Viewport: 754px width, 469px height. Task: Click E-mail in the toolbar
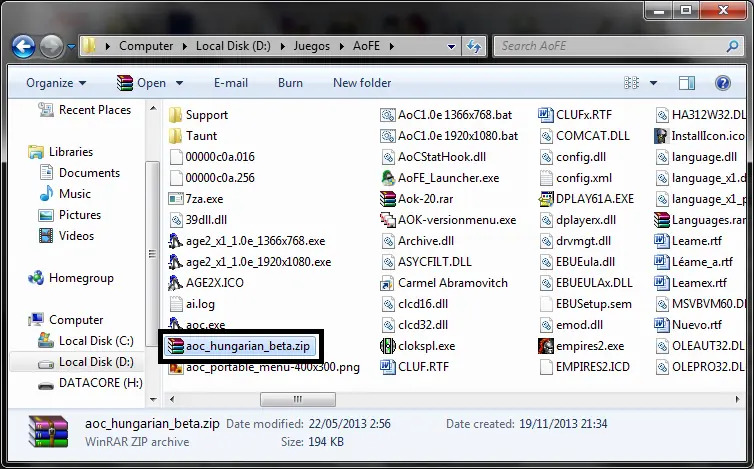(231, 83)
